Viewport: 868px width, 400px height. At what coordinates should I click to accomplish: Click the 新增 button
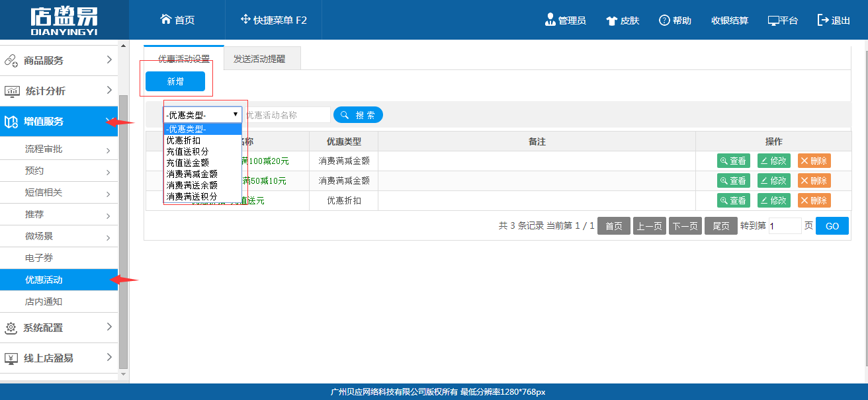[x=175, y=81]
